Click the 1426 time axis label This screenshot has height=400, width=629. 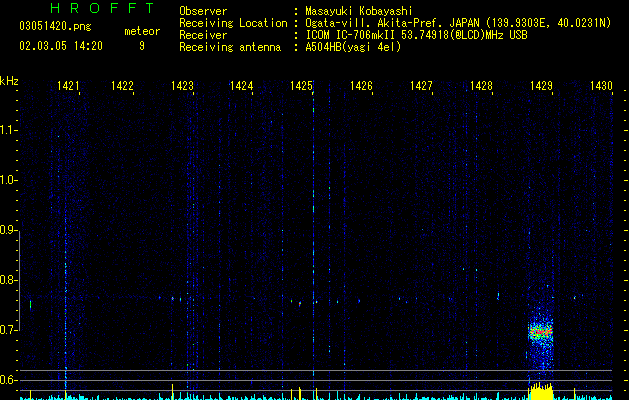[361, 86]
